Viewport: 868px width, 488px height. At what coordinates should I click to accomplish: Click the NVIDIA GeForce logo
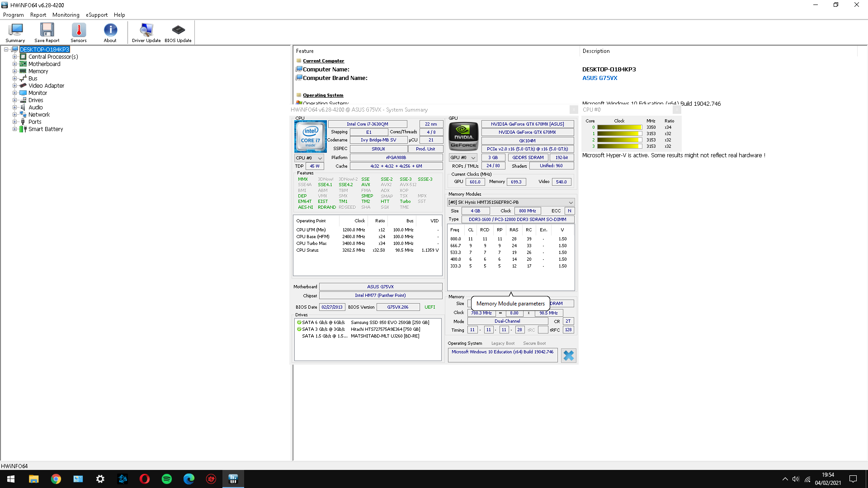point(463,136)
